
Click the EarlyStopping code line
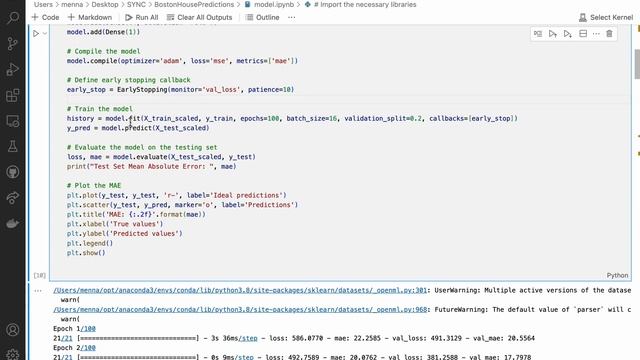(x=180, y=89)
